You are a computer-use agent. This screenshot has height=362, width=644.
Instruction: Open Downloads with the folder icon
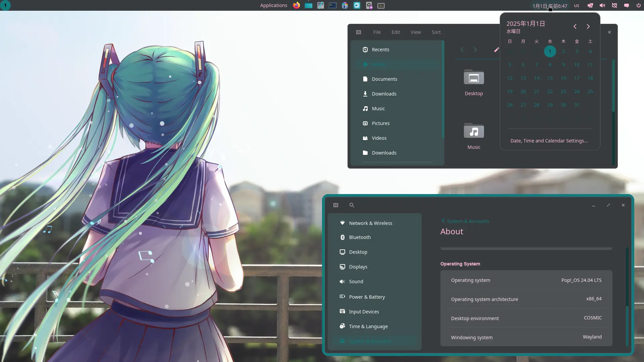(397, 153)
